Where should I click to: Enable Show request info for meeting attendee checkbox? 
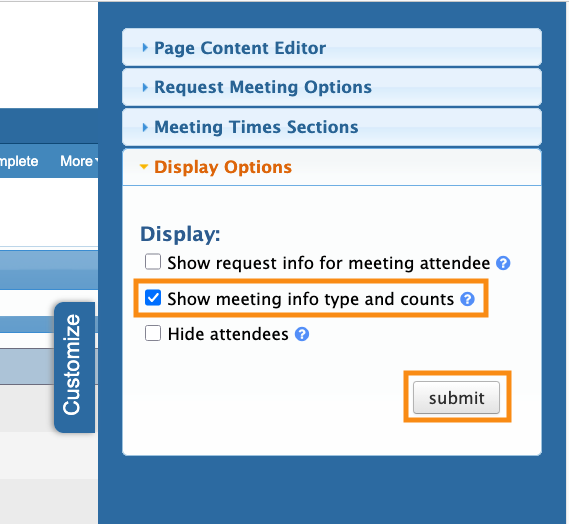[x=153, y=262]
